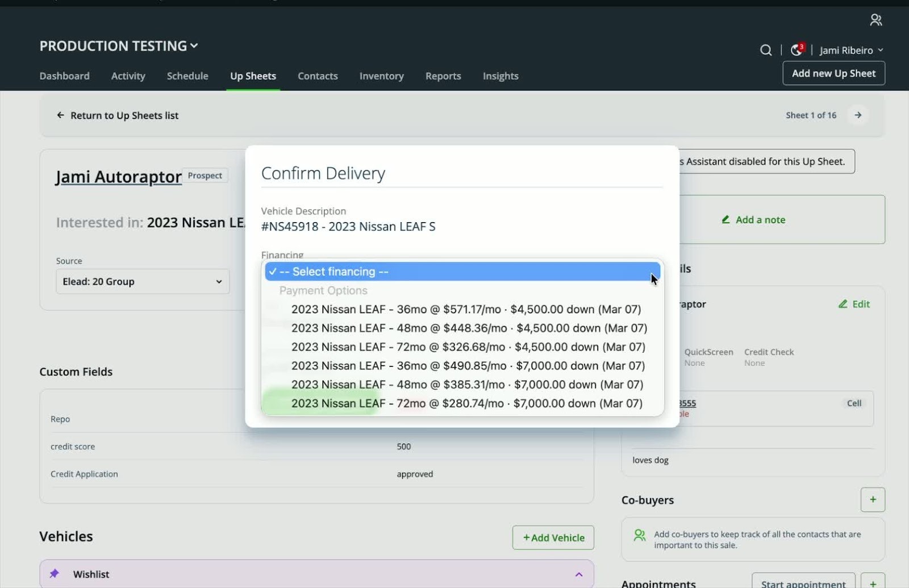This screenshot has height=588, width=909.
Task: Open the Jami Ribeiro user menu
Action: click(850, 50)
